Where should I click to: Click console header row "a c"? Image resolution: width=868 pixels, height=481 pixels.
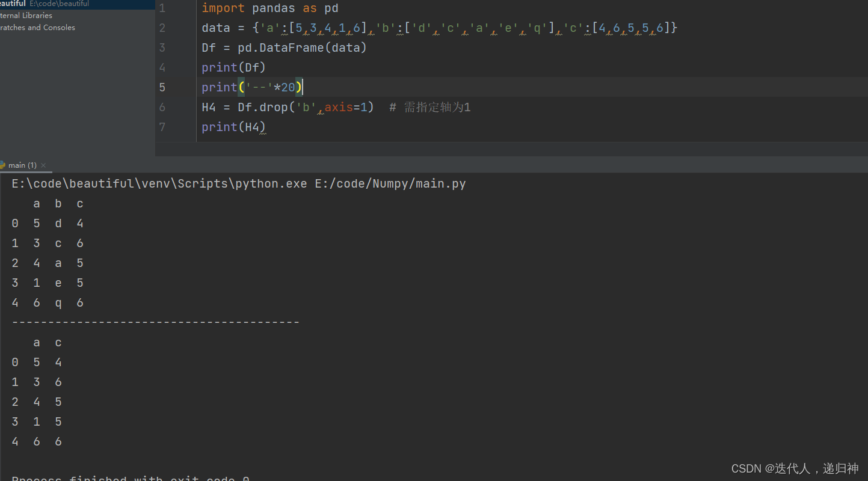tap(48, 343)
